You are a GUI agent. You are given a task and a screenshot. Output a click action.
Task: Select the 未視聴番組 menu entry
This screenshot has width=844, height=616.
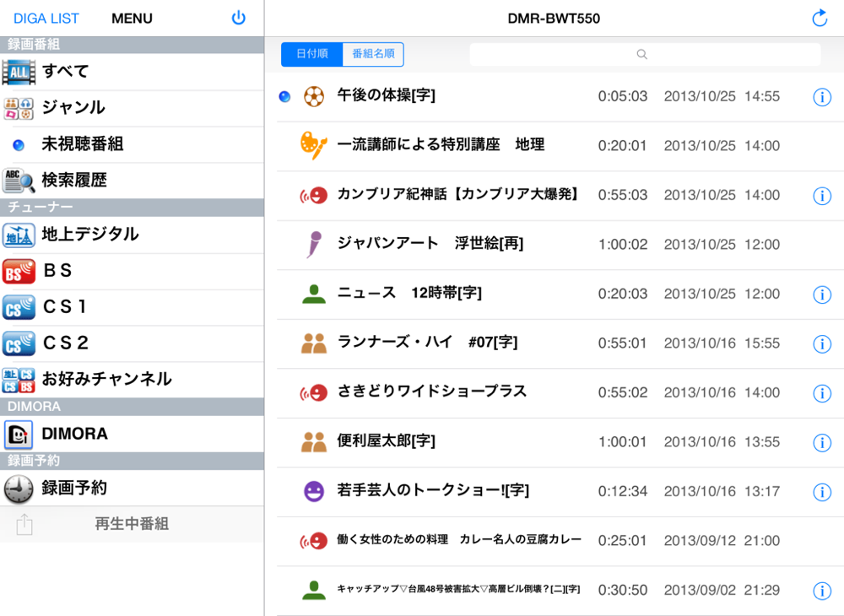click(x=132, y=145)
